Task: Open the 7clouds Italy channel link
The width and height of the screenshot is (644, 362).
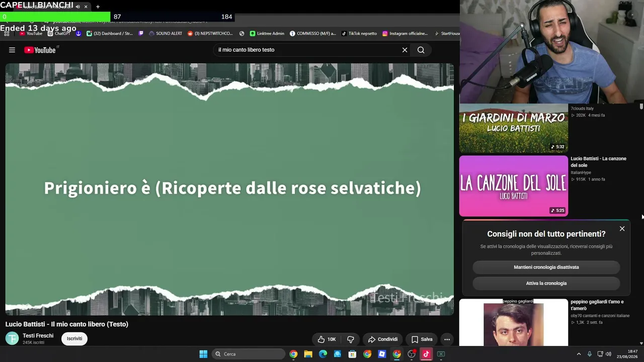Action: click(x=582, y=108)
